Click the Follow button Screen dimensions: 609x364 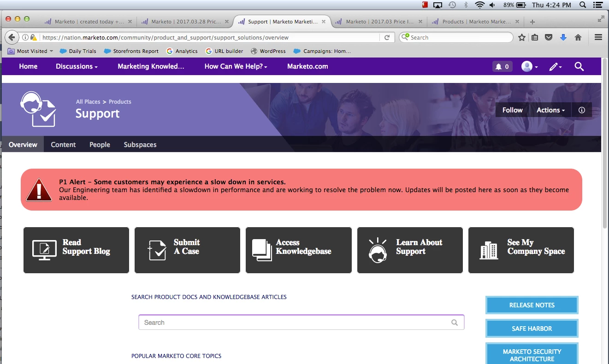click(x=512, y=110)
